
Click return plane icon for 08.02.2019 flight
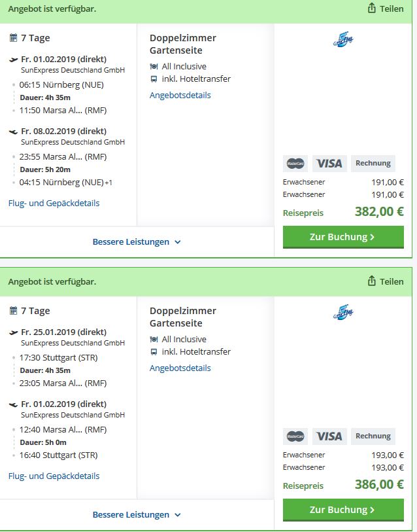tap(13, 132)
